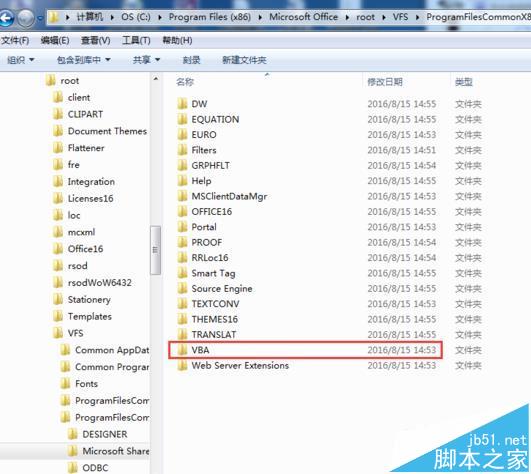Screen dimensions: 531x474
Task: Select client in the navigation tree
Action: 79,98
